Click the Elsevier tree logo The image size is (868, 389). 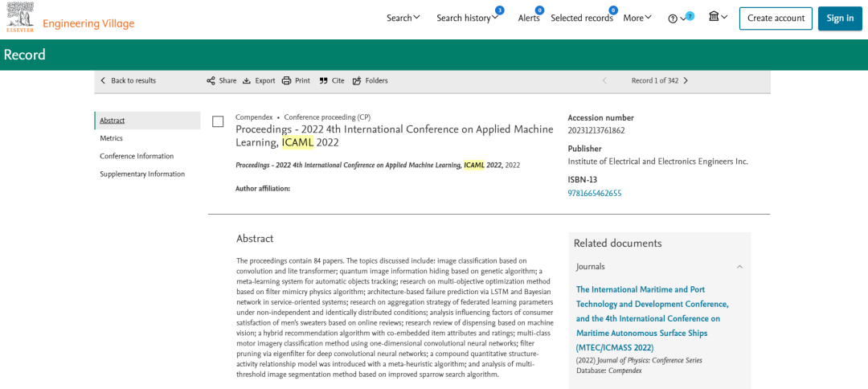click(20, 18)
